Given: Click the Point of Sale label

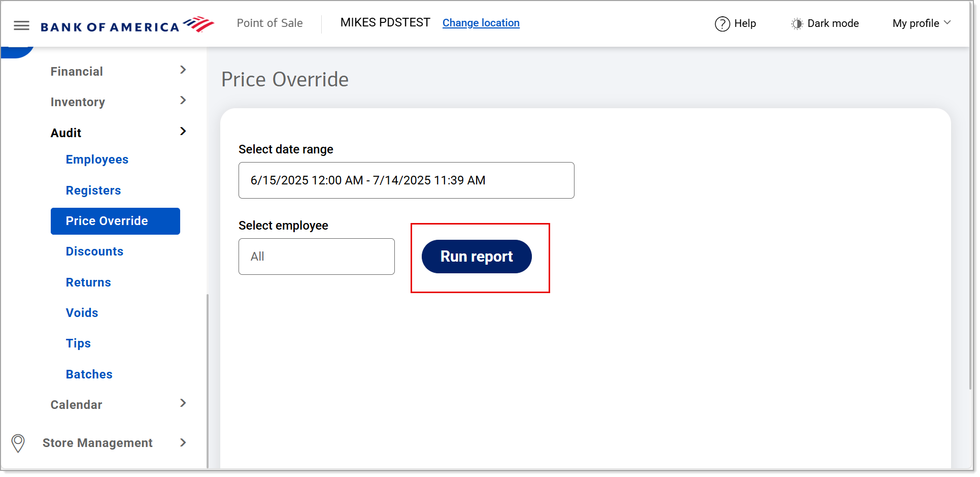Looking at the screenshot, I should 269,23.
